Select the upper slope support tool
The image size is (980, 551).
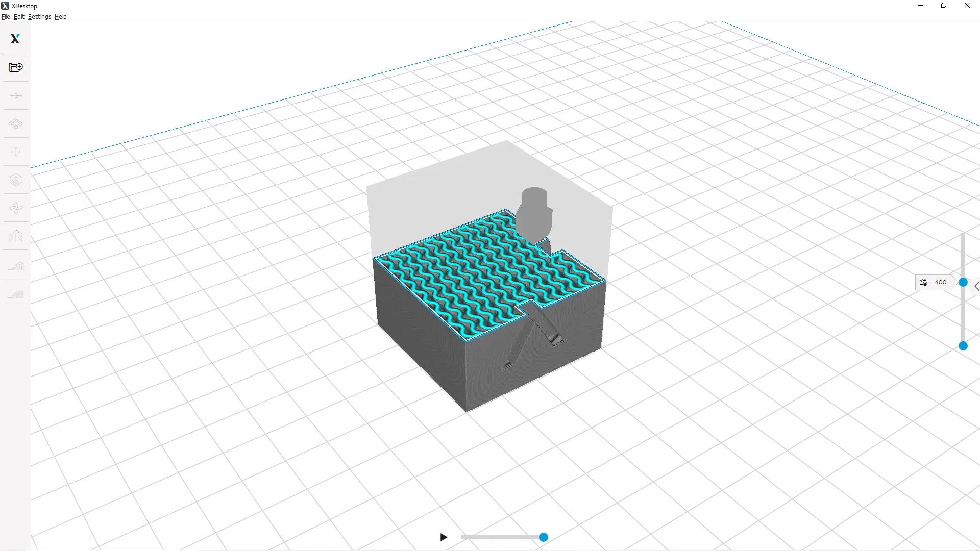[x=16, y=265]
